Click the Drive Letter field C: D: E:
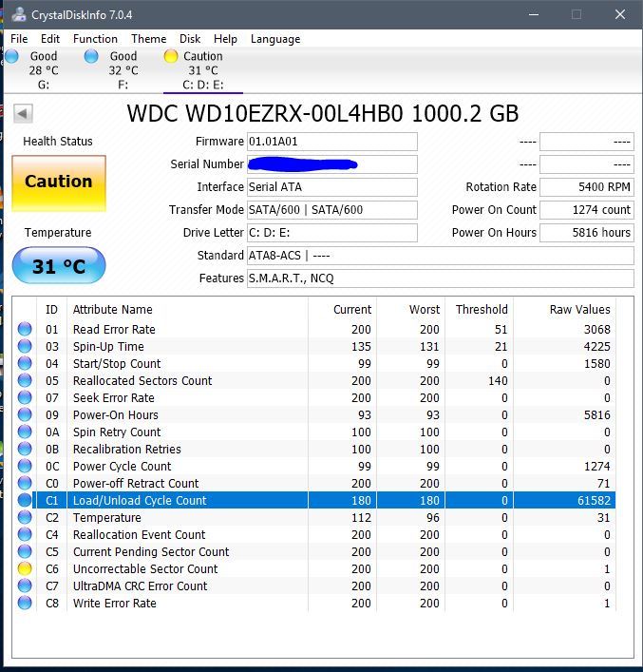 332,233
